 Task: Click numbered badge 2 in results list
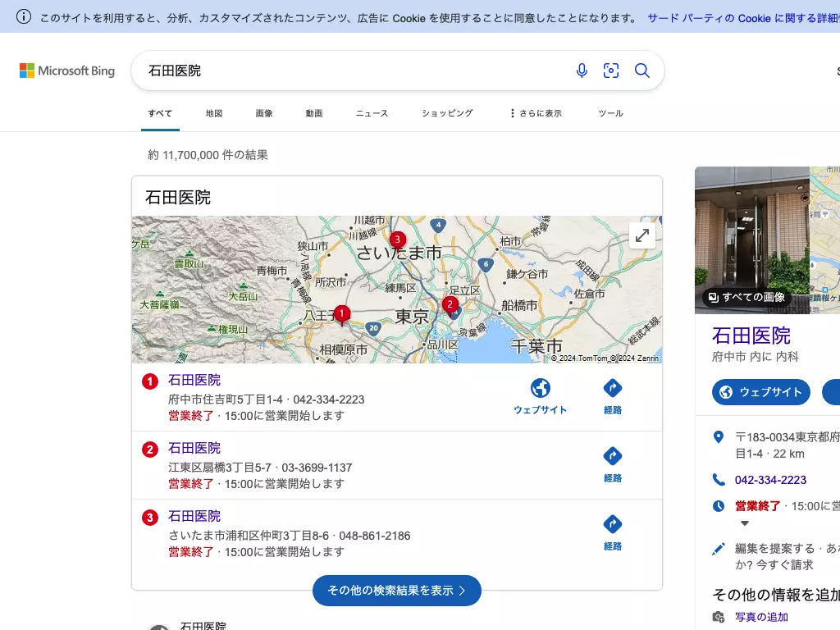click(x=150, y=450)
